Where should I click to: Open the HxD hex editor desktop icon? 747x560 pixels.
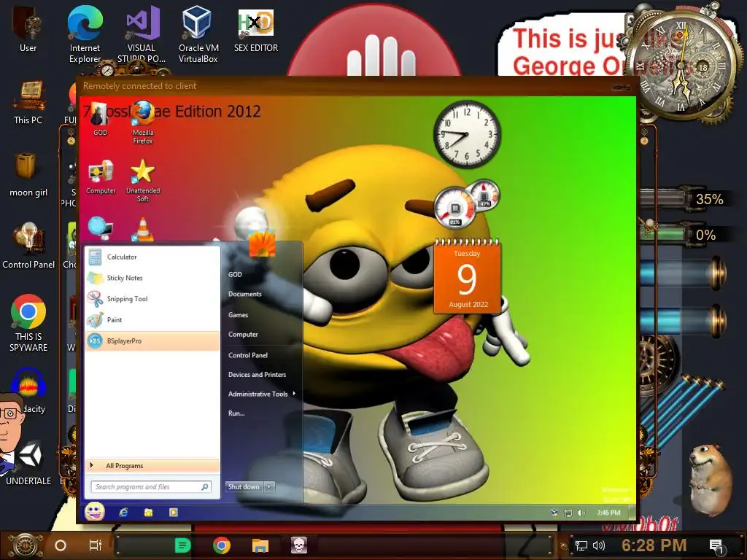coord(256,29)
